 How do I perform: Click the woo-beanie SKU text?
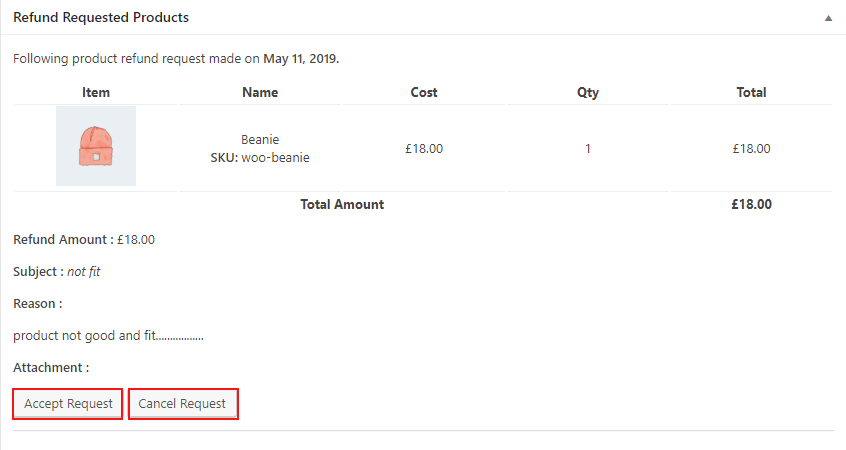tap(276, 157)
